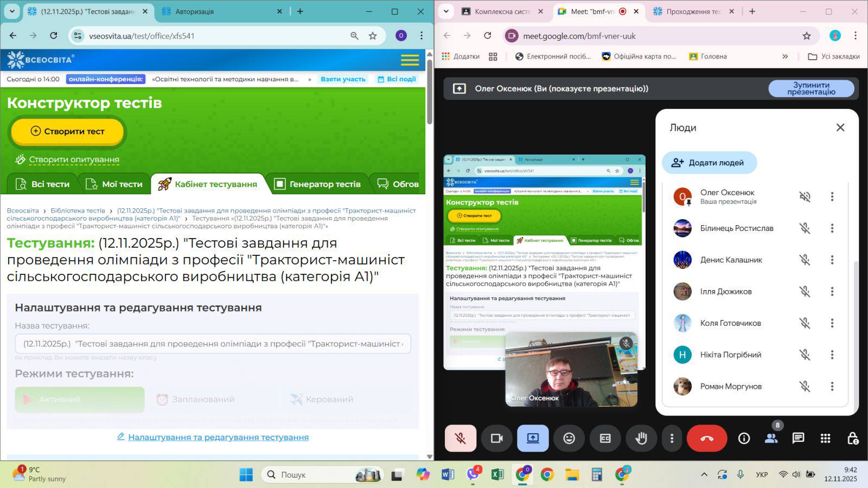This screenshot has width=868, height=488.
Task: Open host controls lock icon
Action: click(852, 438)
